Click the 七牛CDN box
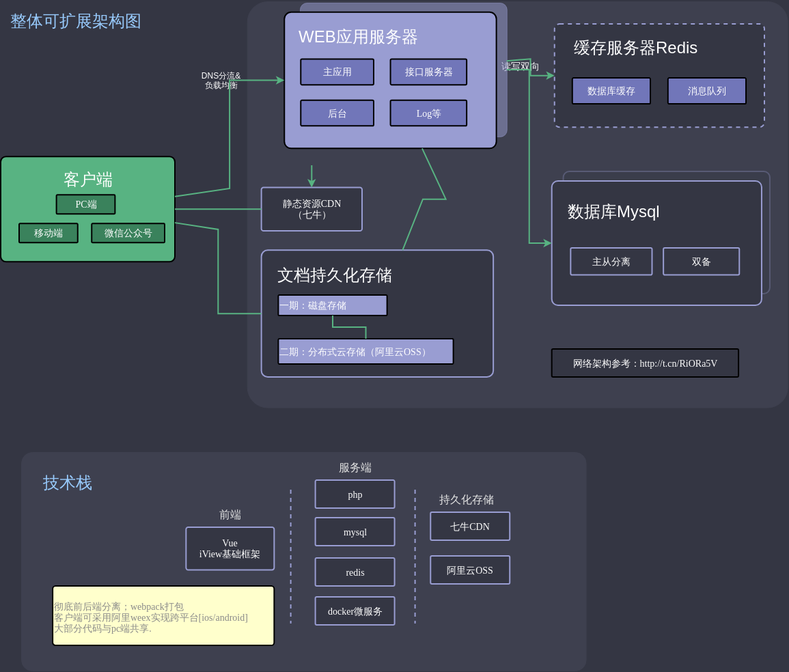This screenshot has width=789, height=672. click(470, 527)
